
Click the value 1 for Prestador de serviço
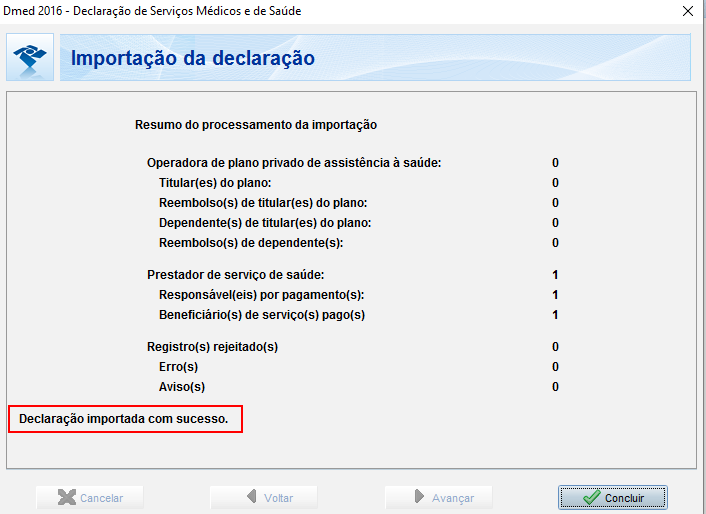pyautogui.click(x=555, y=275)
